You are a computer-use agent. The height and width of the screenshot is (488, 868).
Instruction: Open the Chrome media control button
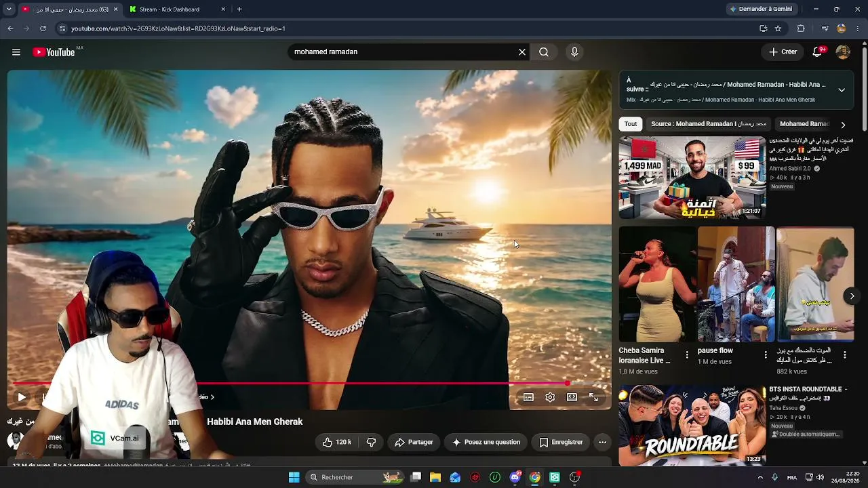point(825,28)
